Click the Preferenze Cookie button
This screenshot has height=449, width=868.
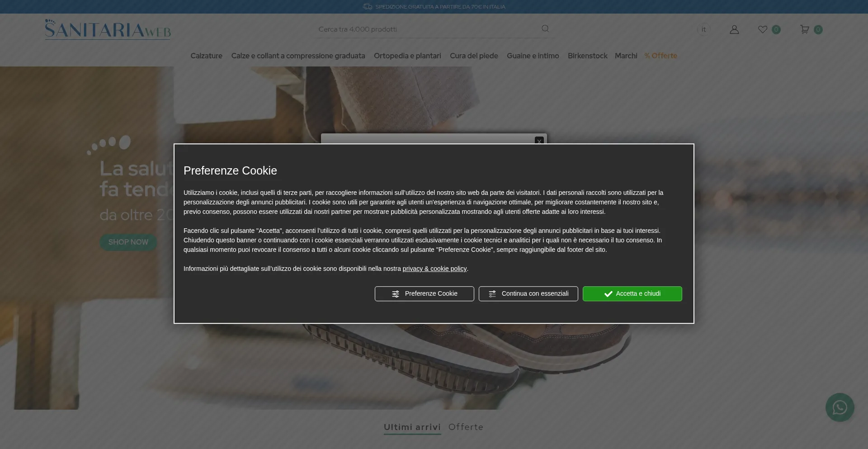point(424,294)
